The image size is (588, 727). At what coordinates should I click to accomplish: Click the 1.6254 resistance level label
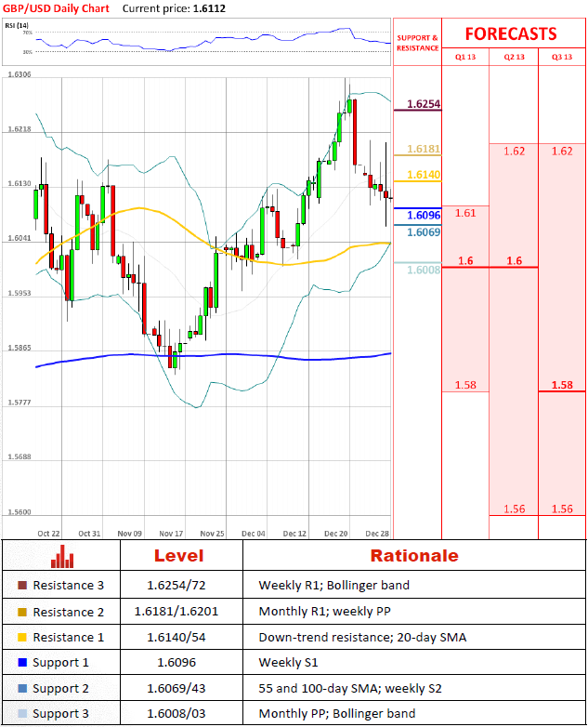click(424, 103)
